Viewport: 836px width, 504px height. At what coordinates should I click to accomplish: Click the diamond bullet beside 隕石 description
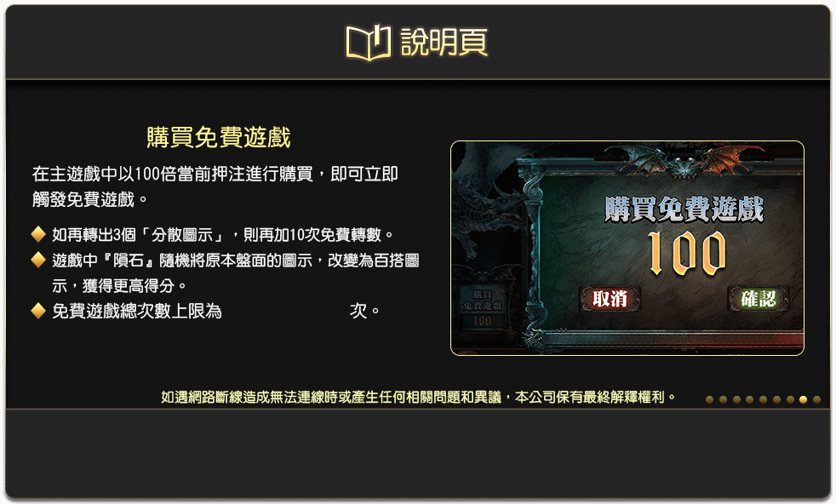click(38, 260)
